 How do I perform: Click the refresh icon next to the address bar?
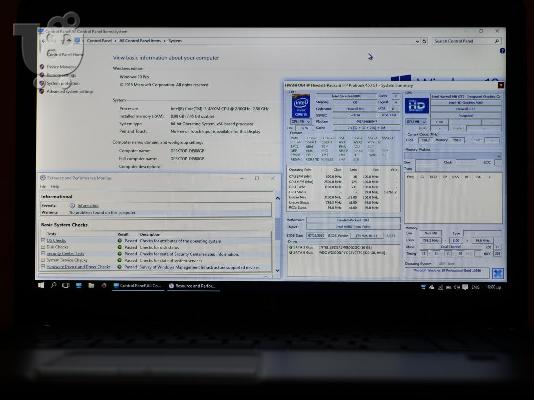424,41
